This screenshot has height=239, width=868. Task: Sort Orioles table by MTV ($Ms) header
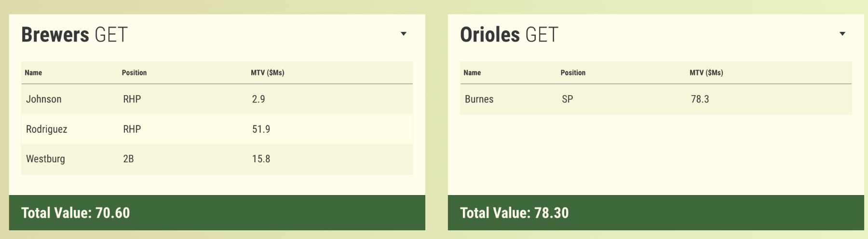click(706, 72)
